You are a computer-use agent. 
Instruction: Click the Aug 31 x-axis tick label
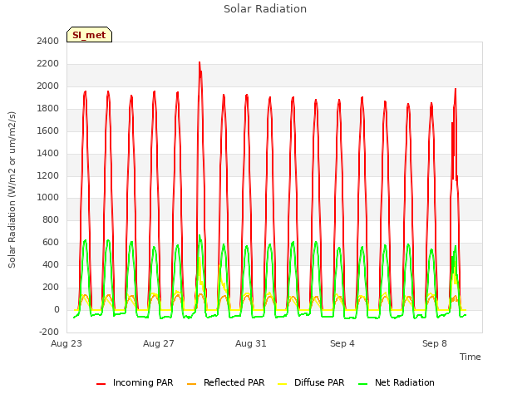tap(251, 343)
